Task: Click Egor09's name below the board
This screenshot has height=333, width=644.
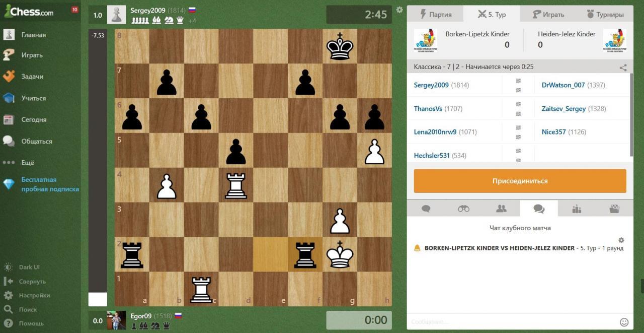Action: [x=141, y=316]
